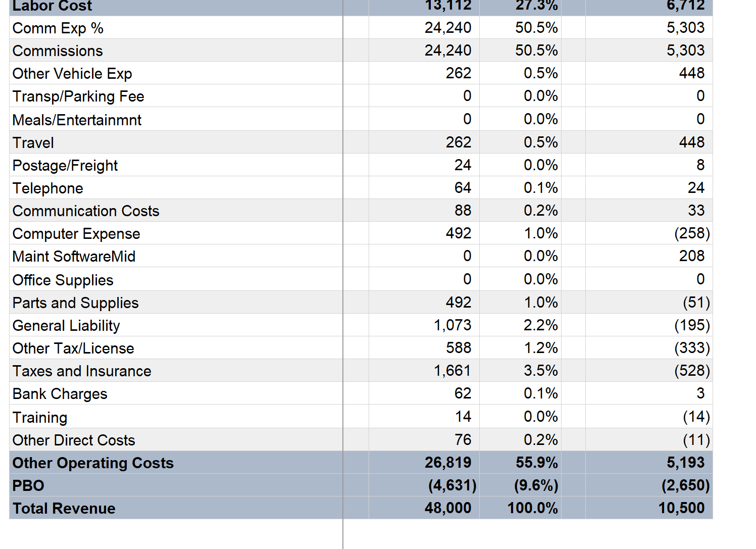Click the Other Operating Costs summary row
756x549 pixels.
tap(93, 463)
